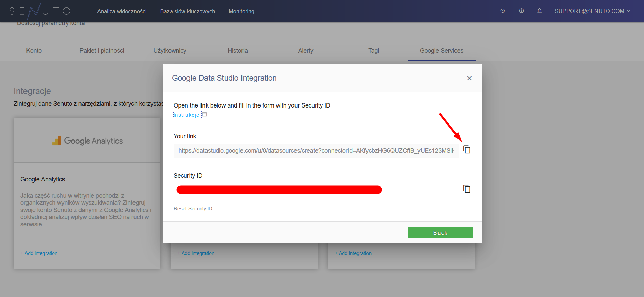The image size is (644, 297).
Task: Switch to the Tagi tab
Action: (x=374, y=51)
